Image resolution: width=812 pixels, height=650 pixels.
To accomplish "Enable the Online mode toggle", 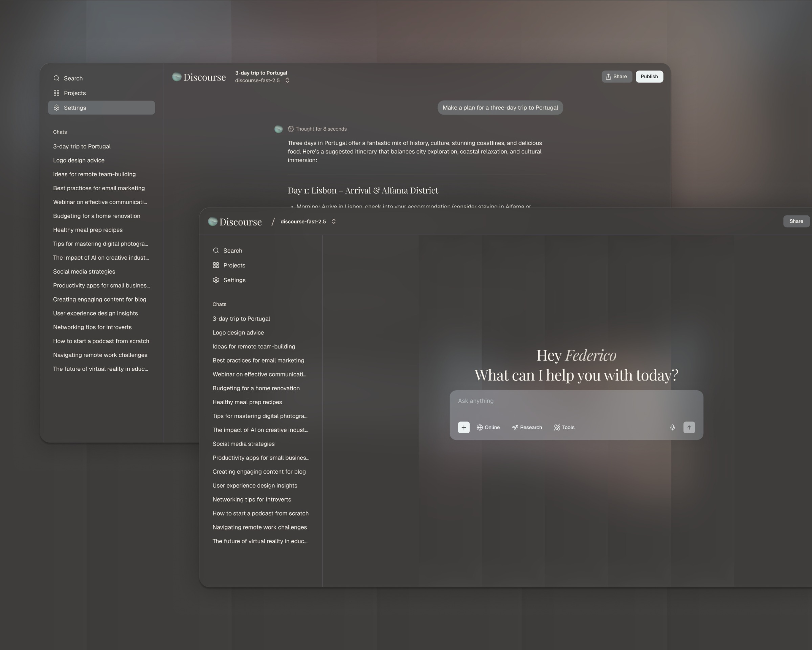I will 488,427.
